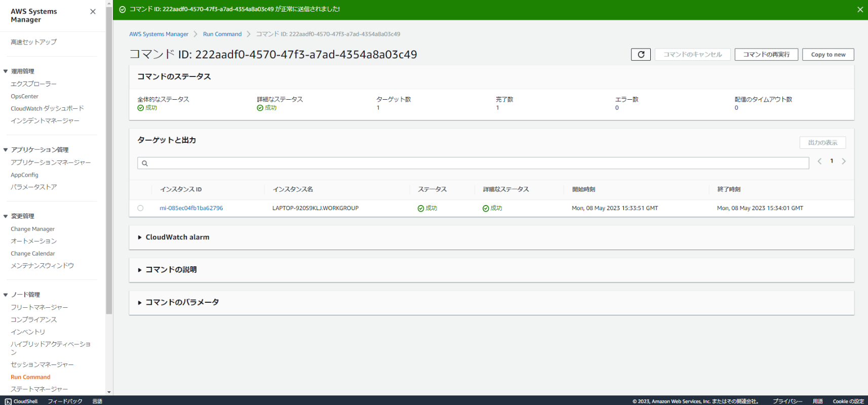Open インベントリ in sidebar
The image size is (868, 405).
(x=28, y=332)
